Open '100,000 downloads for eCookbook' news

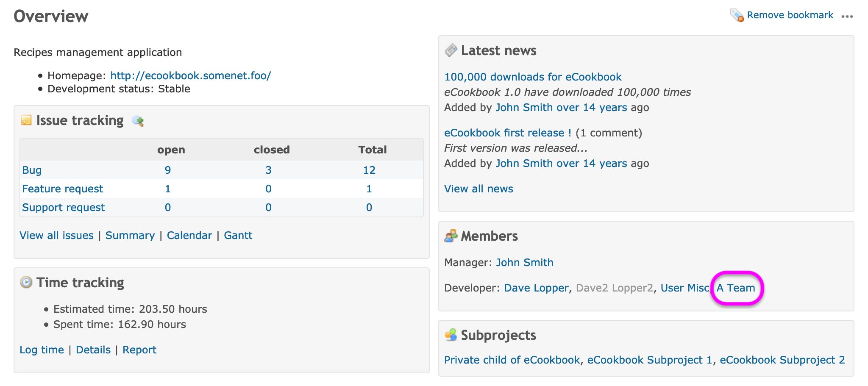pos(533,77)
